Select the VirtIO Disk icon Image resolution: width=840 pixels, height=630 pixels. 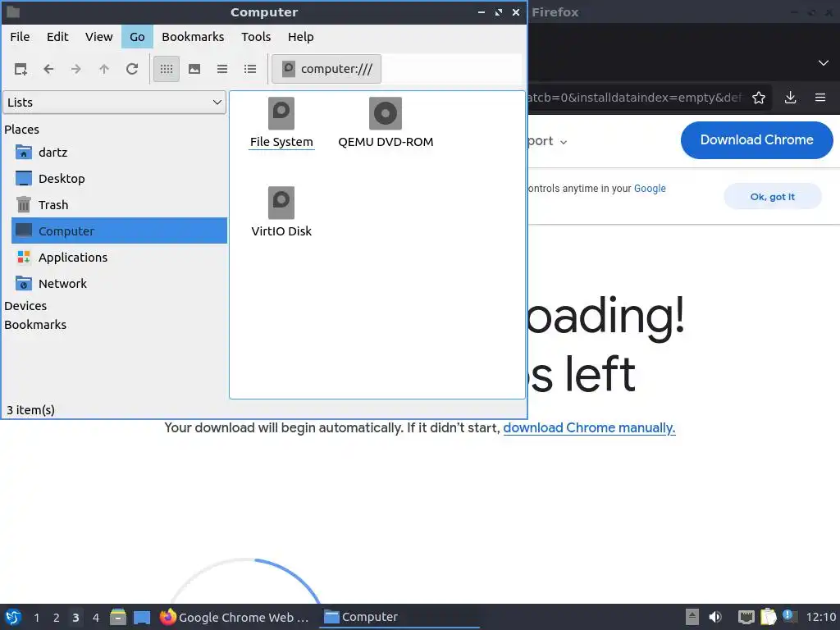tap(281, 212)
